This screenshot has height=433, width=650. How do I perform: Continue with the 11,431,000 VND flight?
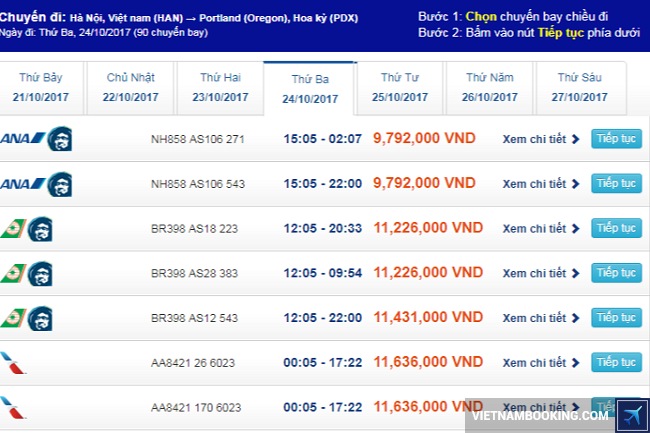click(616, 317)
